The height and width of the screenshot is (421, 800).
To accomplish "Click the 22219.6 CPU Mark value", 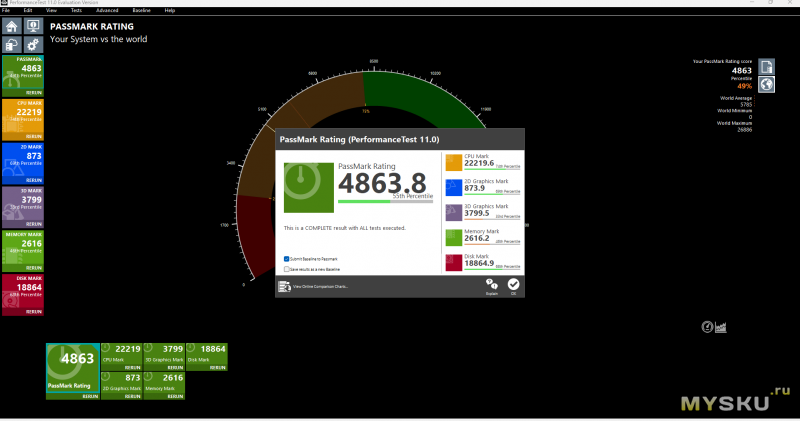I will point(479,163).
